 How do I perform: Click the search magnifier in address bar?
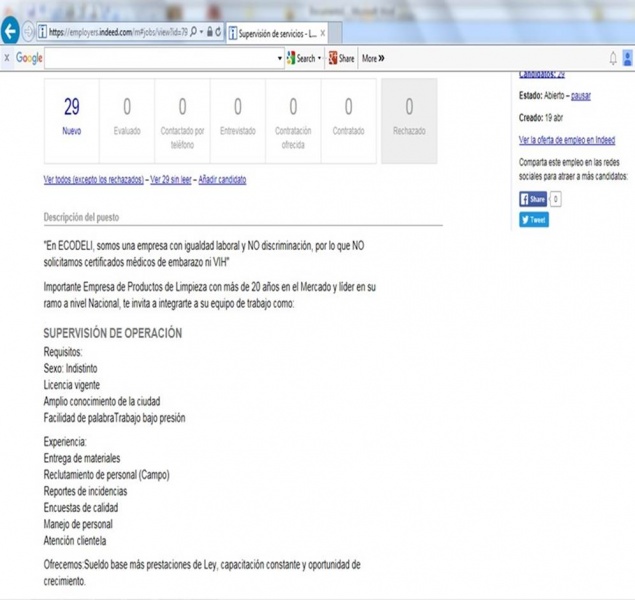(194, 32)
